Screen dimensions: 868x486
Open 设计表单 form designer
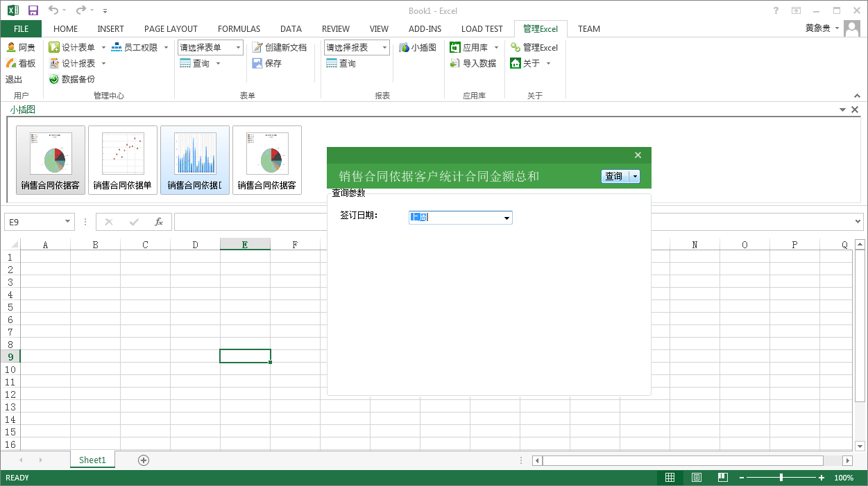tap(72, 47)
